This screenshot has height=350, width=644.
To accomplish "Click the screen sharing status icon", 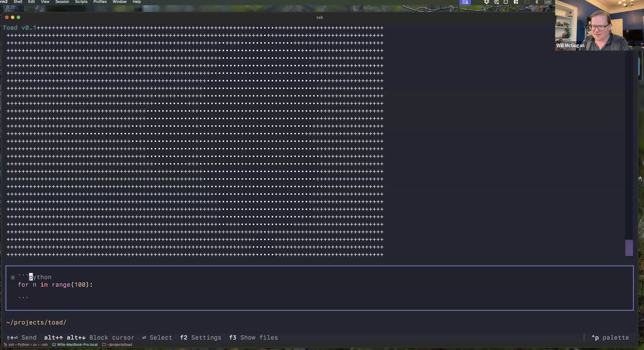I will (x=465, y=2).
